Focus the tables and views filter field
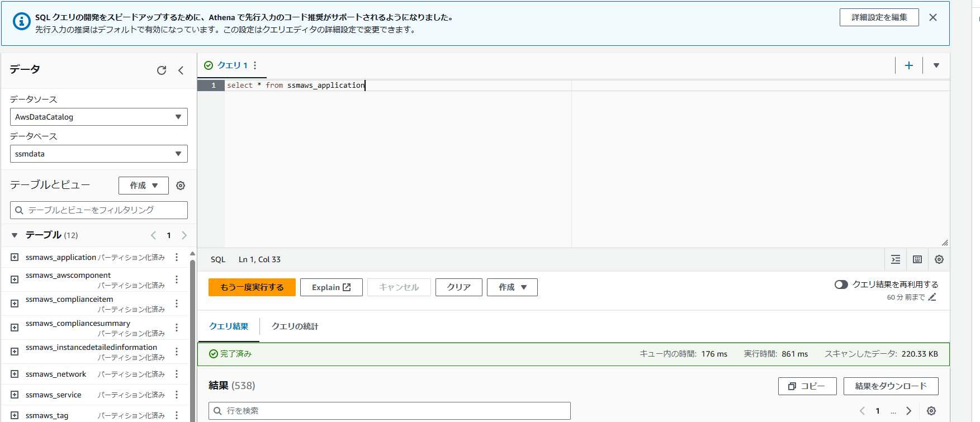Viewport: 980px width, 422px height. coord(99,210)
